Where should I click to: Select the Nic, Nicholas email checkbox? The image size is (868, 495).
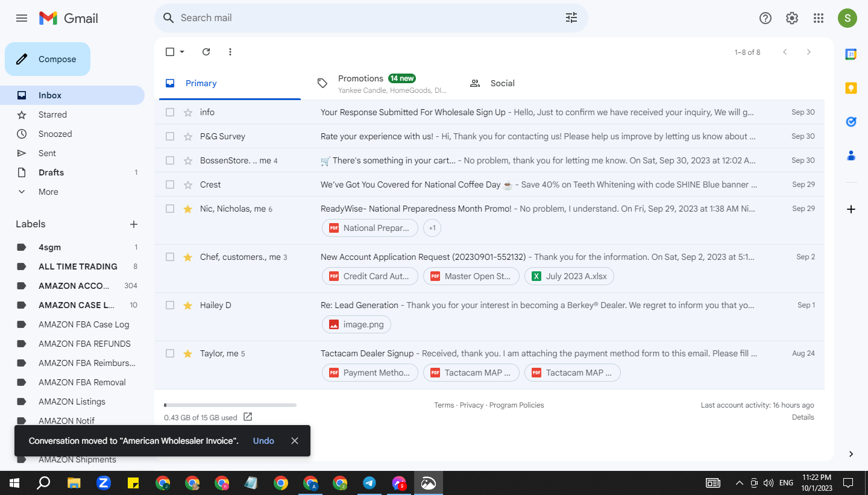[170, 209]
